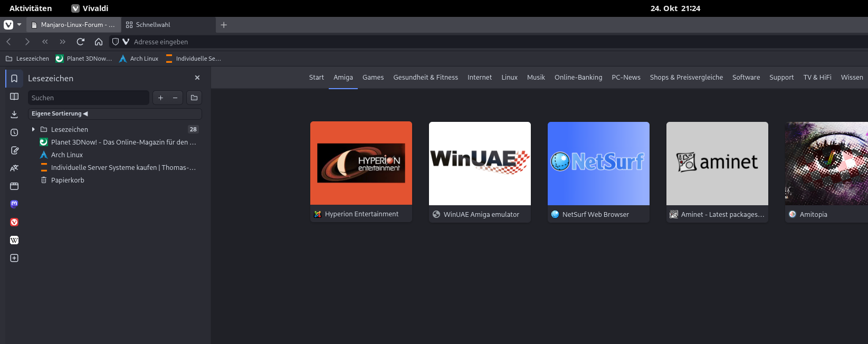Click the Suchen bookmark search field
The image size is (868, 344).
(88, 98)
